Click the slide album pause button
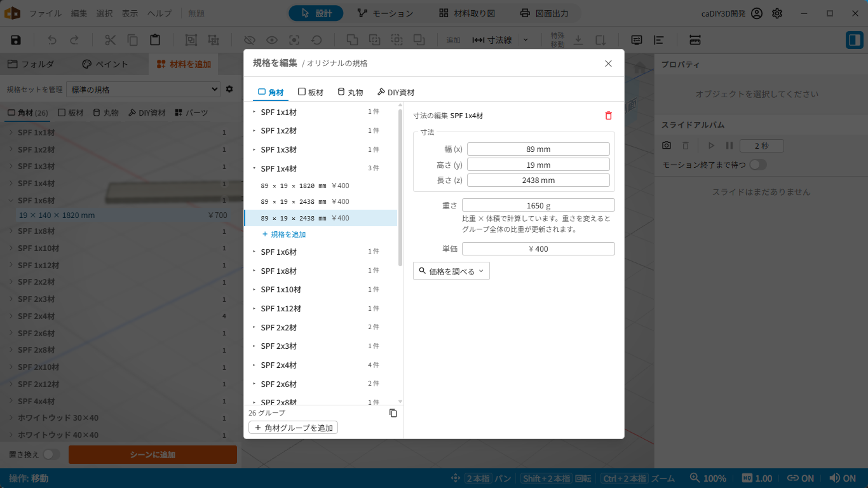Viewport: 868px width, 488px height. [729, 146]
